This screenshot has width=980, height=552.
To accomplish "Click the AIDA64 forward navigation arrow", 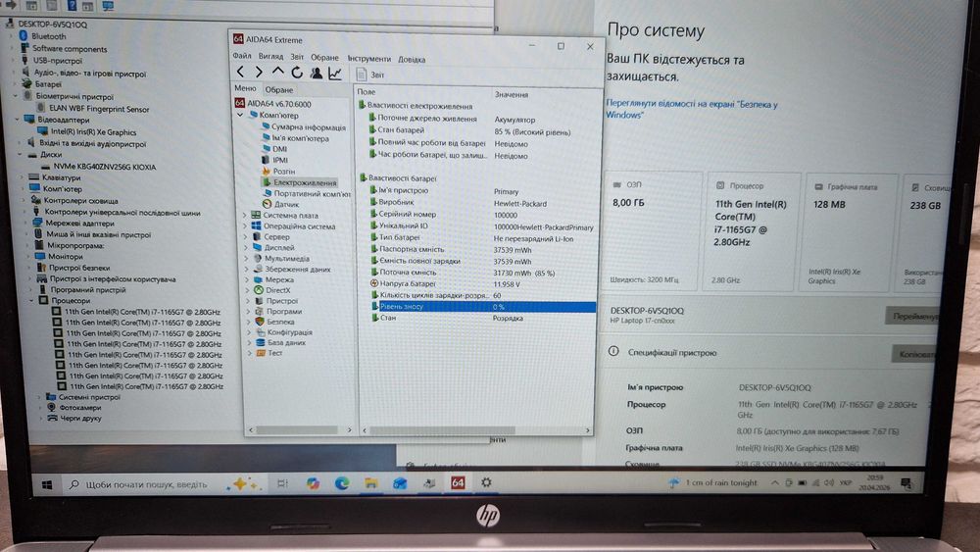I will point(259,74).
